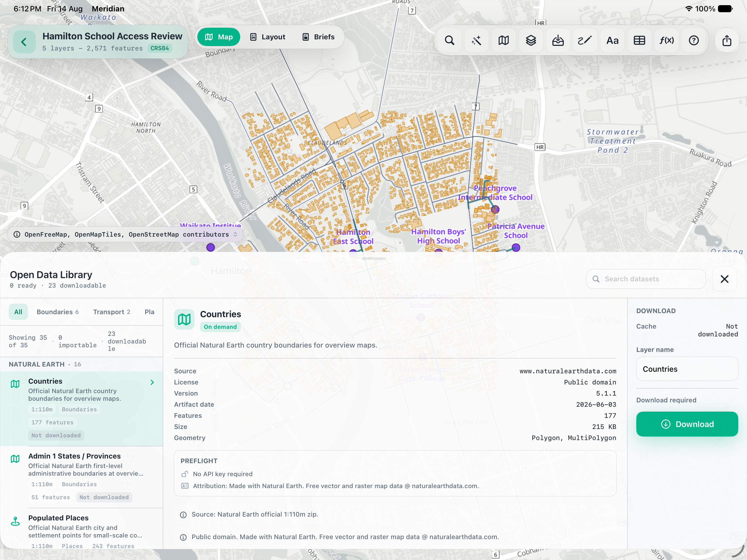Viewport: 747px width, 560px height.
Task: Click the Attribution preflight line
Action: 336,486
